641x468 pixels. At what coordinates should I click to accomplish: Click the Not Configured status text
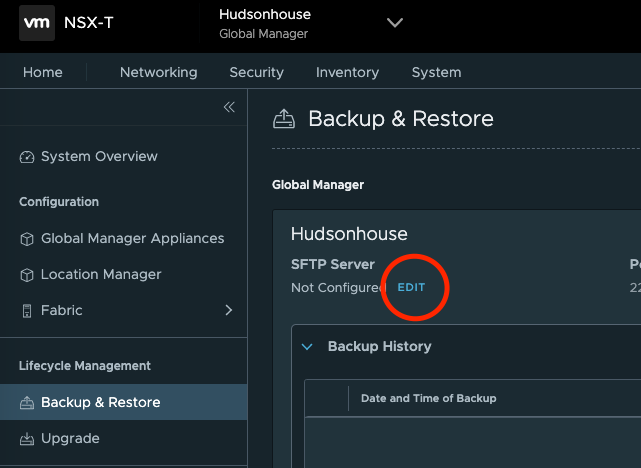pyautogui.click(x=336, y=288)
